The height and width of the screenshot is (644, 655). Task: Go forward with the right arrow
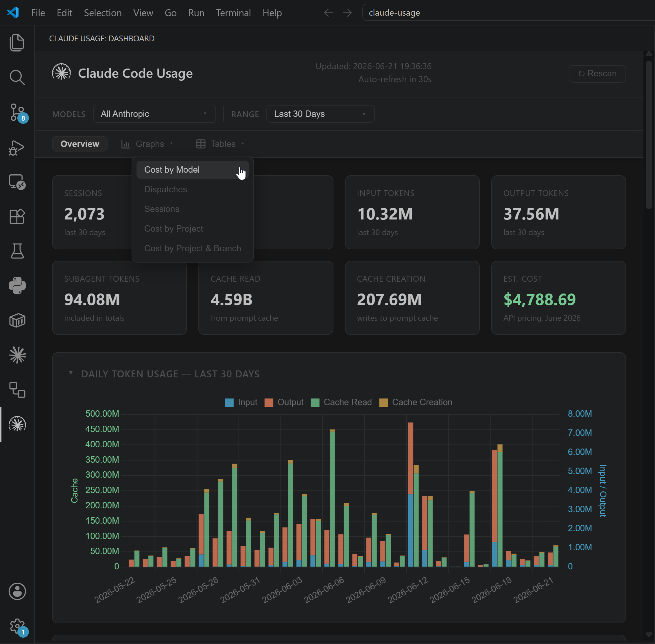pyautogui.click(x=347, y=13)
